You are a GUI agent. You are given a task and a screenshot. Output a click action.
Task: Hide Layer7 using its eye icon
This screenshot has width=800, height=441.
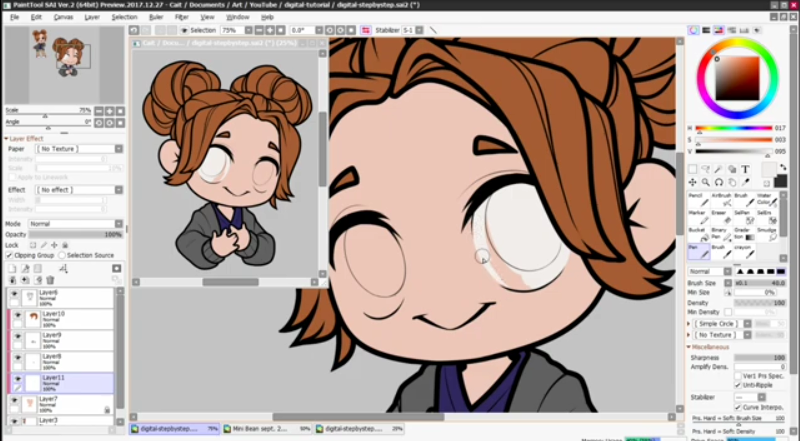14,401
